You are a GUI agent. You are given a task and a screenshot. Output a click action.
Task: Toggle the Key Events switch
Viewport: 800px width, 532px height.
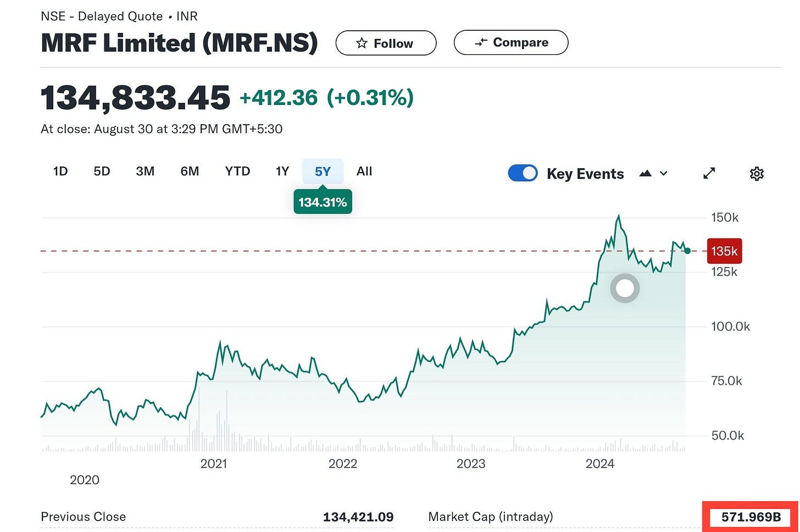coord(523,173)
